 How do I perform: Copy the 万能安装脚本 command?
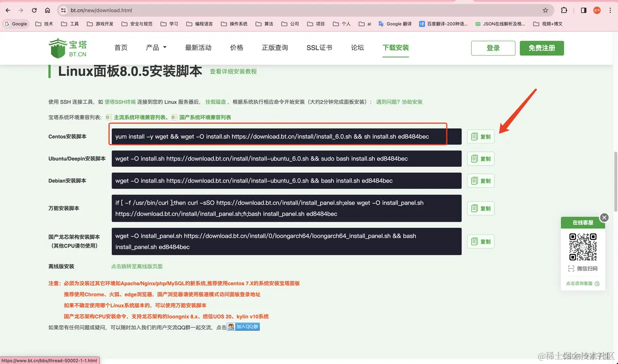(x=481, y=208)
